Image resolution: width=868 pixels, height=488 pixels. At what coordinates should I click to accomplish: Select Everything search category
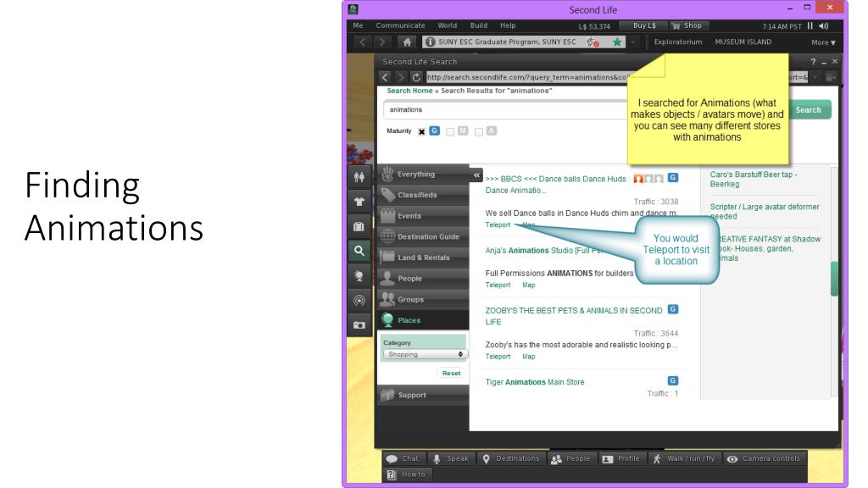coord(423,175)
